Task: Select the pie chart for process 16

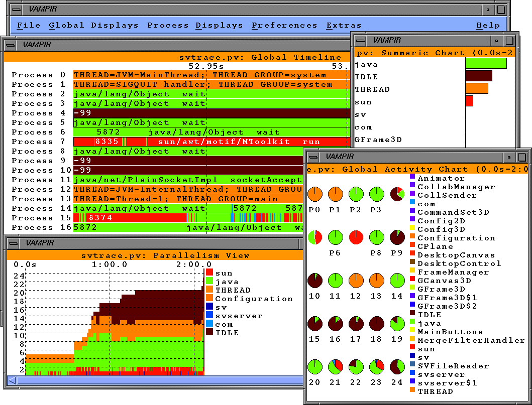Action: 336,324
